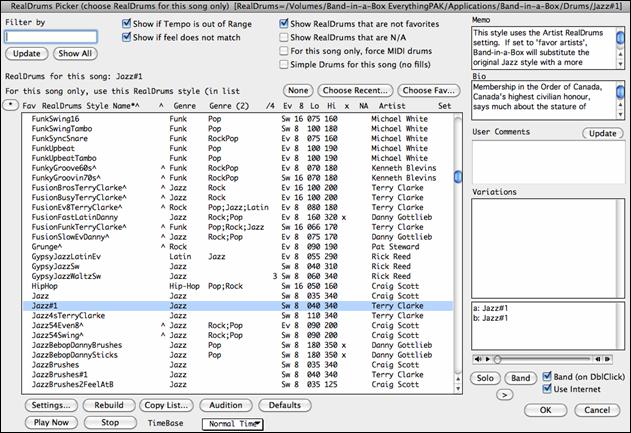
Task: Sort by 'Ev' feel column header
Action: click(287, 106)
